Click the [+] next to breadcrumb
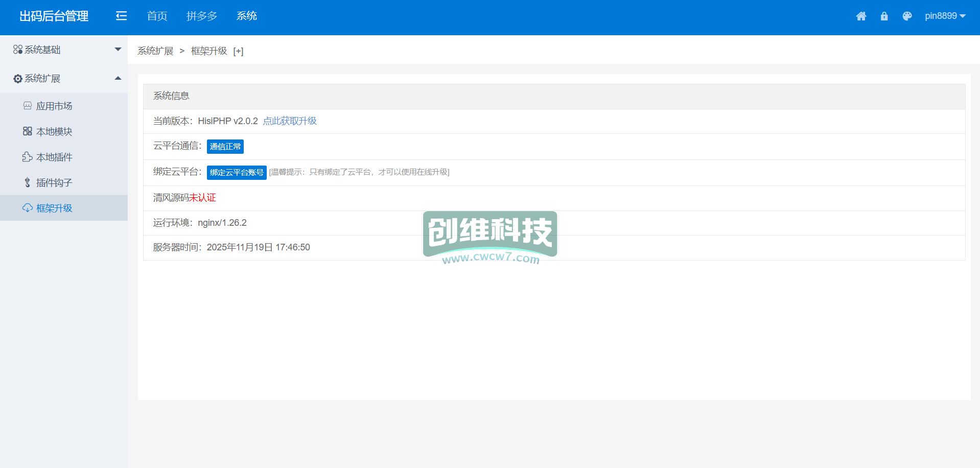980x468 pixels. tap(238, 51)
